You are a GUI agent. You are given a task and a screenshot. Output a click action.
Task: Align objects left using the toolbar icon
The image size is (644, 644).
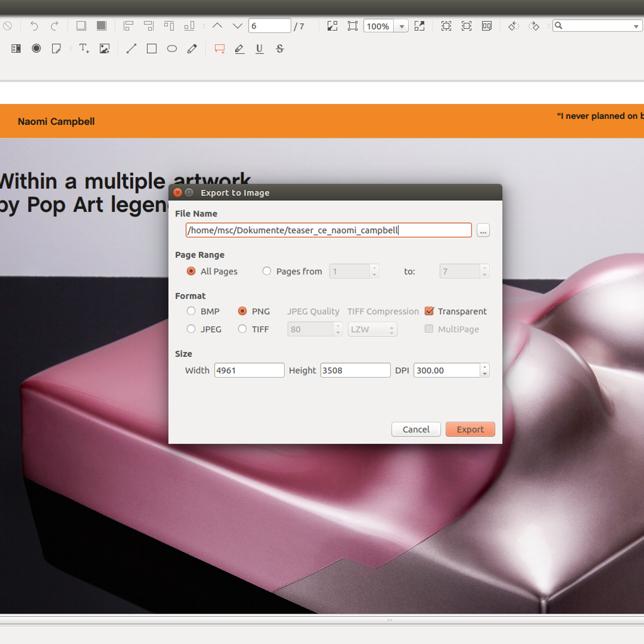(128, 26)
